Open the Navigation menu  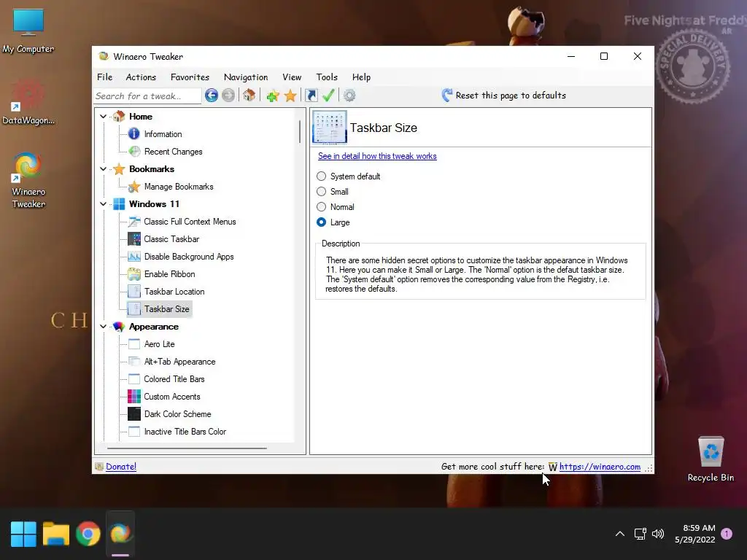[x=246, y=77]
